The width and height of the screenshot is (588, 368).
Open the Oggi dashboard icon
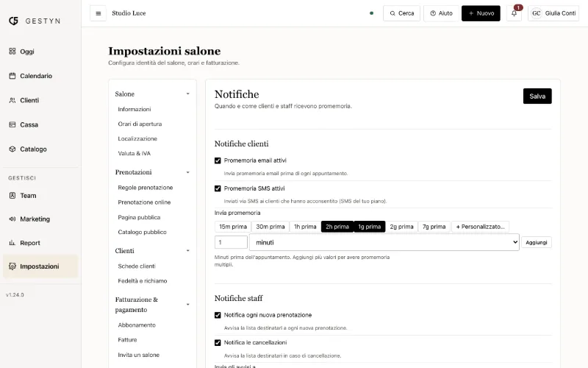(x=12, y=51)
